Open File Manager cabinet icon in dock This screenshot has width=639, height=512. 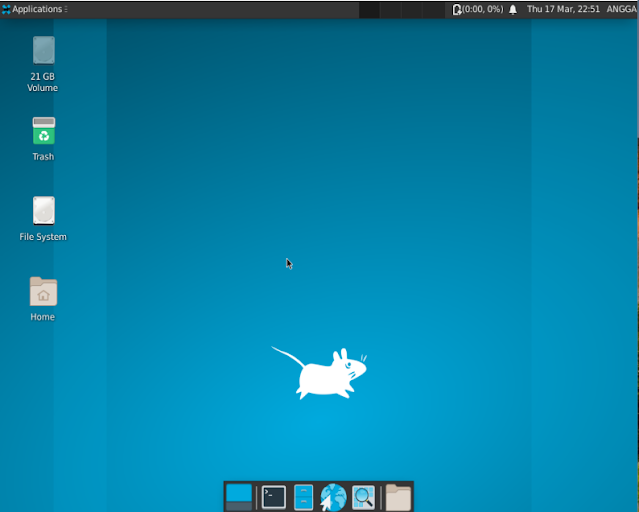click(x=304, y=497)
